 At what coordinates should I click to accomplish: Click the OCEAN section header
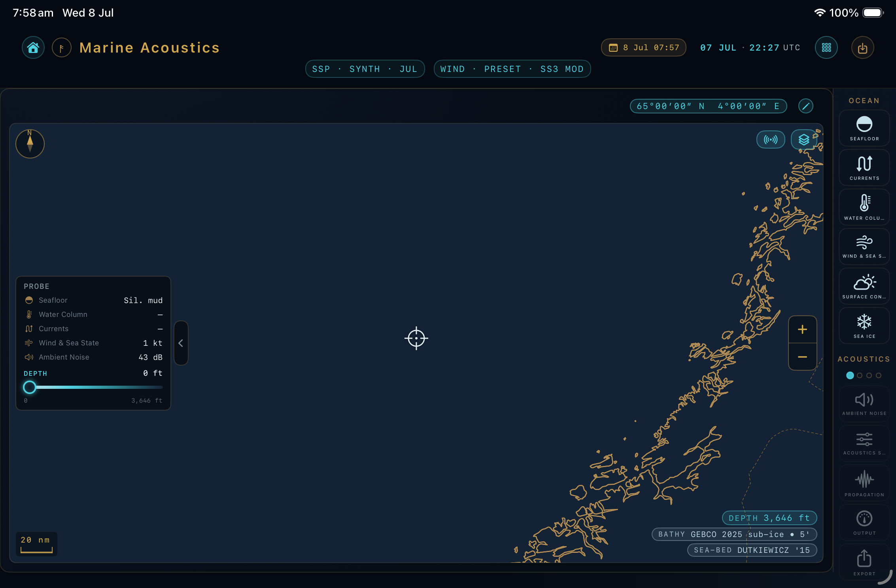(864, 101)
